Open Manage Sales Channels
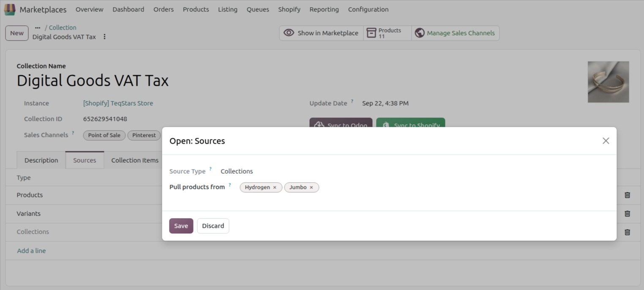Screen dimensions: 644x290 coord(456,33)
